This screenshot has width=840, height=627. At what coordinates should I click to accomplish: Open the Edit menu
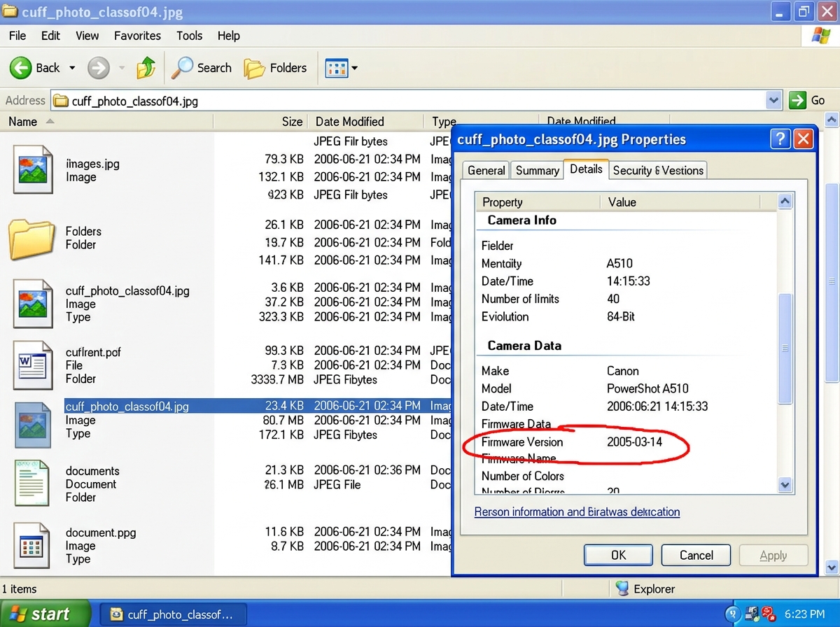[x=51, y=36]
